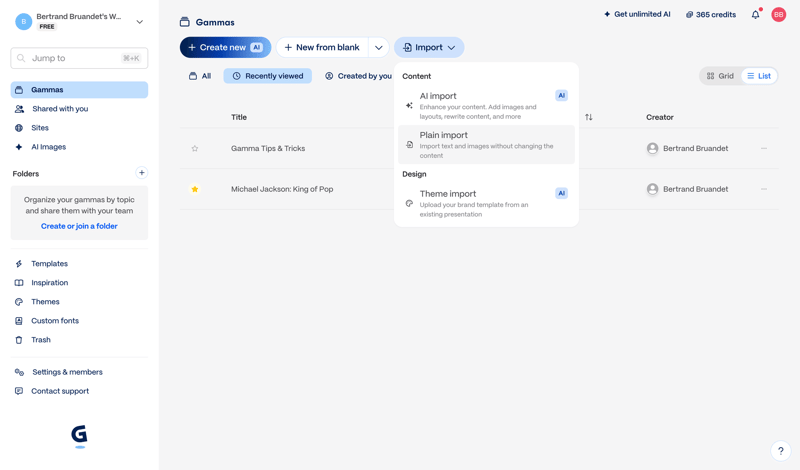
Task: Click the workspace avatar B icon
Action: (23, 22)
